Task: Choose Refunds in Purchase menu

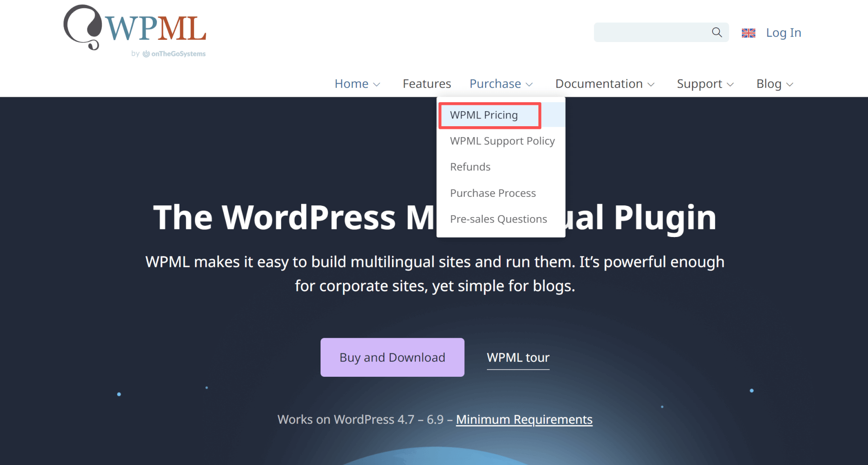Action: [470, 167]
